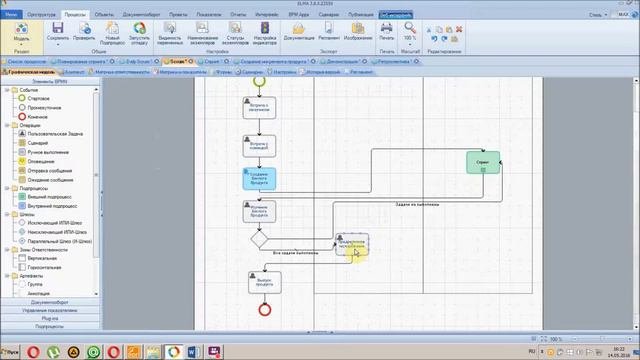Open Настройка индикатора traffic-light icon
This screenshot has height=360, width=640.
(265, 28)
